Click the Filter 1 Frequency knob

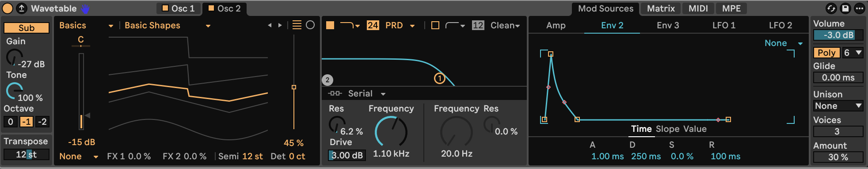click(391, 132)
